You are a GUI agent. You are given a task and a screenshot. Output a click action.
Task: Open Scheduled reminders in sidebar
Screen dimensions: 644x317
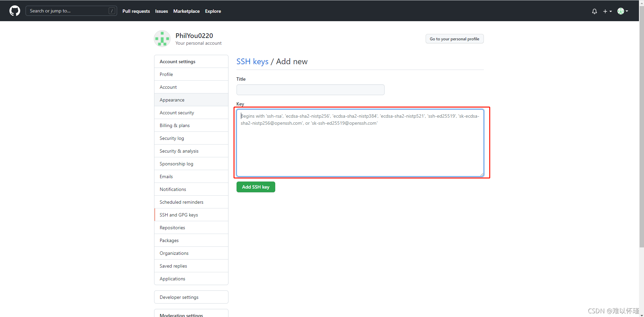click(191, 202)
